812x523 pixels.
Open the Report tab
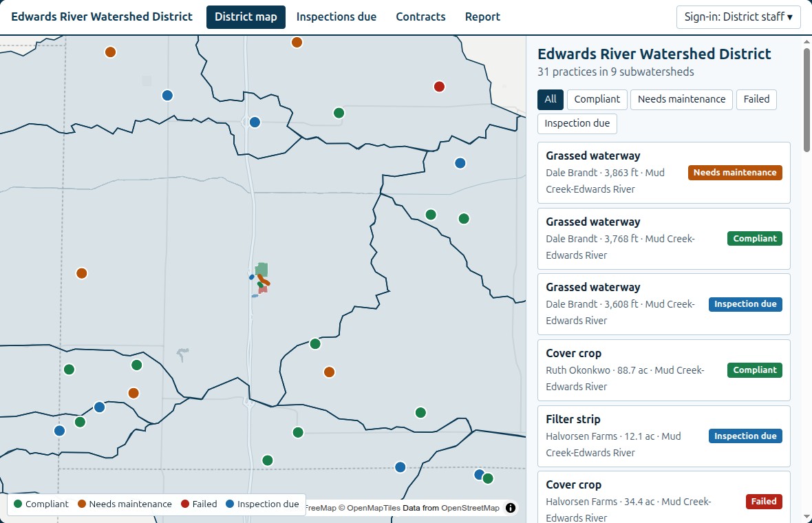point(482,17)
